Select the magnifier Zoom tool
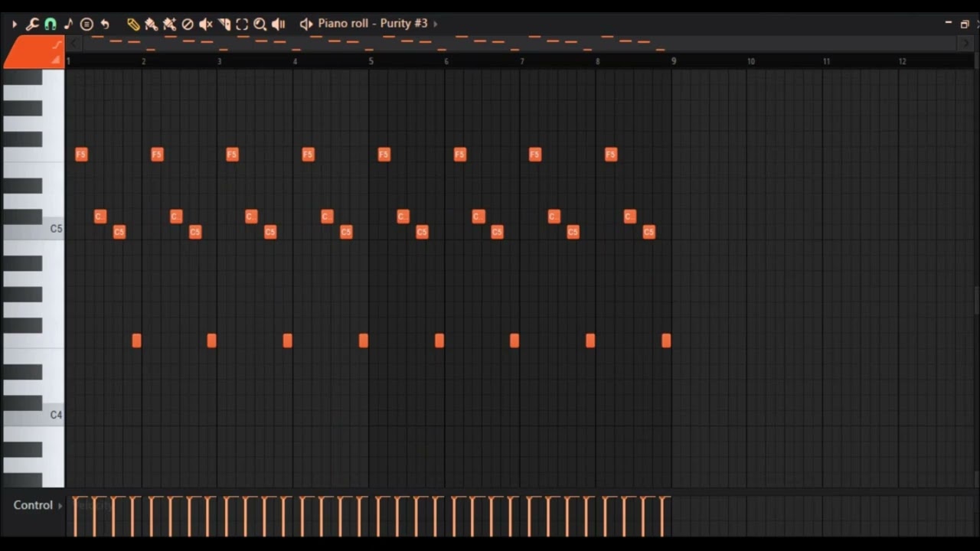This screenshot has height=551, width=980. click(260, 24)
